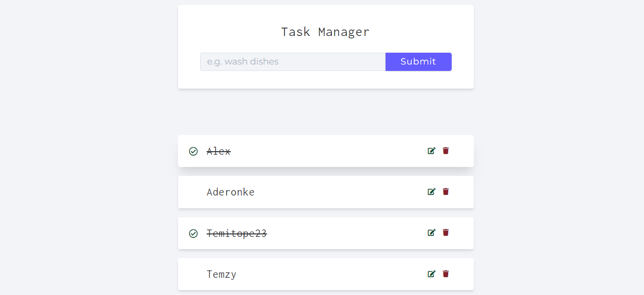This screenshot has height=295, width=644.
Task: Click the Task Manager heading
Action: [325, 32]
